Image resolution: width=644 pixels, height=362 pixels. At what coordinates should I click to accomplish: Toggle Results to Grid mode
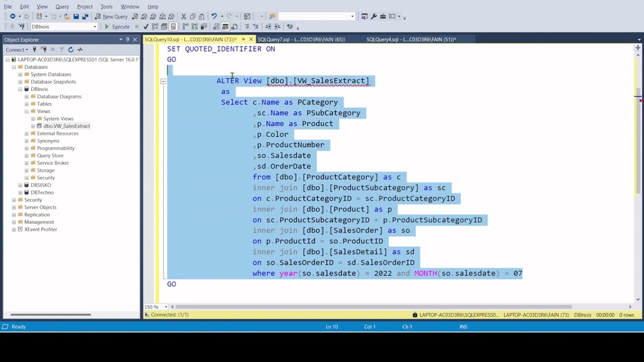point(225,27)
